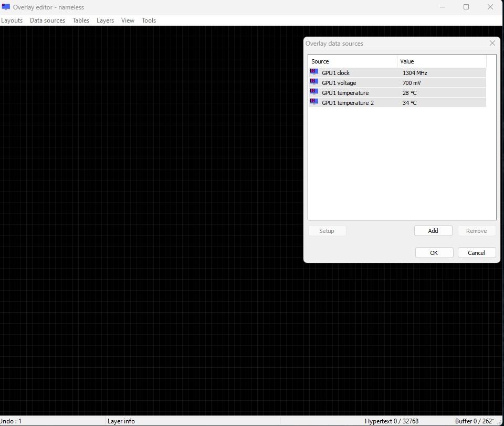Viewport: 504px width, 426px height.
Task: Sort by the Value column header
Action: [x=442, y=61]
